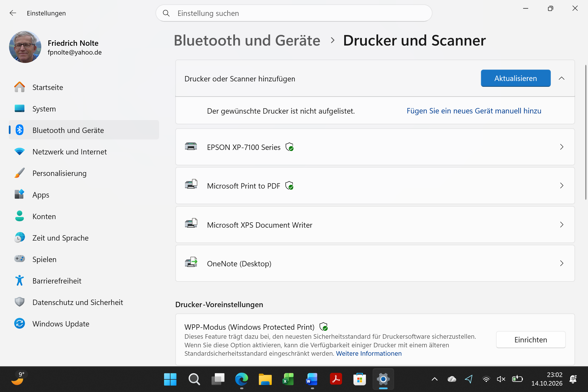The height and width of the screenshot is (392, 588).
Task: Click the fpnolte@yahoo.de account email
Action: coord(75,52)
